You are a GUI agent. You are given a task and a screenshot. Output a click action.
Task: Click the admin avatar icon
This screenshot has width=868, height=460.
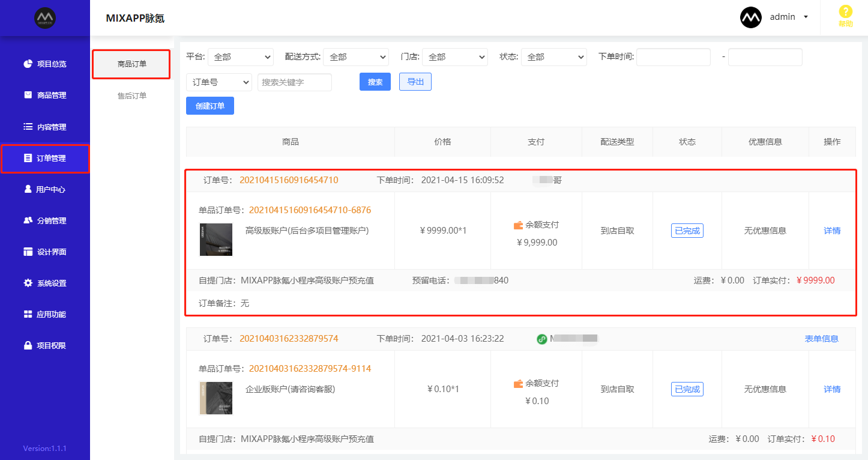click(751, 17)
